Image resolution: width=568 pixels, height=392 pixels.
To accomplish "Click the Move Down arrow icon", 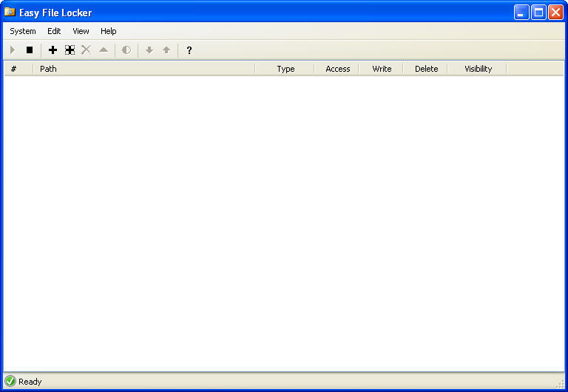I will click(x=149, y=50).
